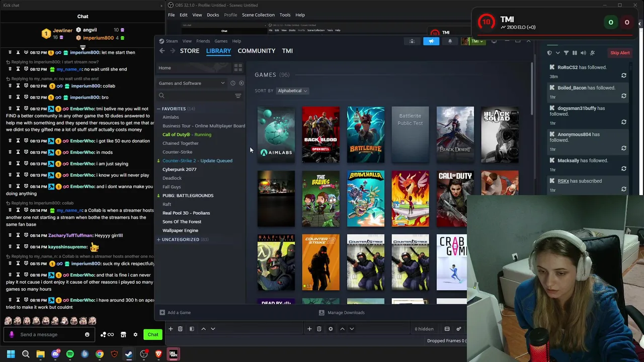The width and height of the screenshot is (644, 362).
Task: Select Aimlabs in favorites list
Action: (171, 117)
